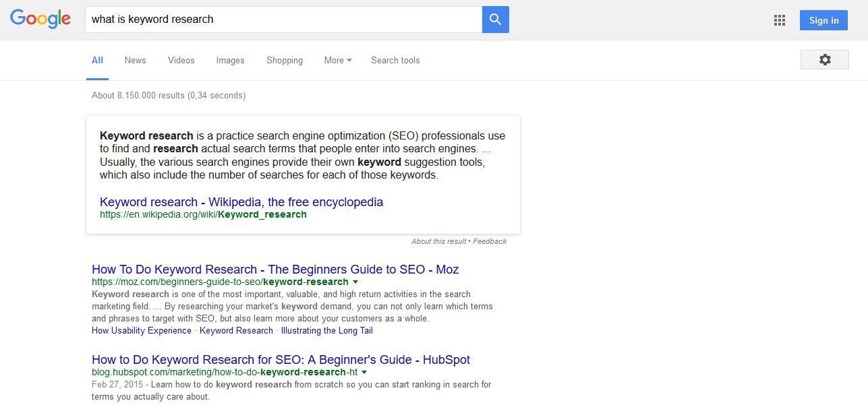868x407 pixels.
Task: Expand the arrow next to the blog.hubspot.com URL
Action: pyautogui.click(x=364, y=372)
